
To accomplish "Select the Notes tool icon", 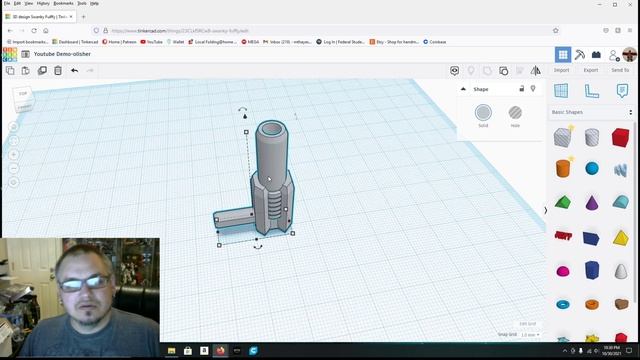I will point(622,91).
